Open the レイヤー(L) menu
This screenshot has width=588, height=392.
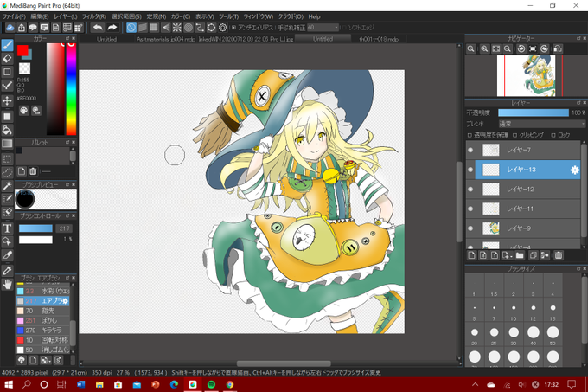[x=65, y=16]
